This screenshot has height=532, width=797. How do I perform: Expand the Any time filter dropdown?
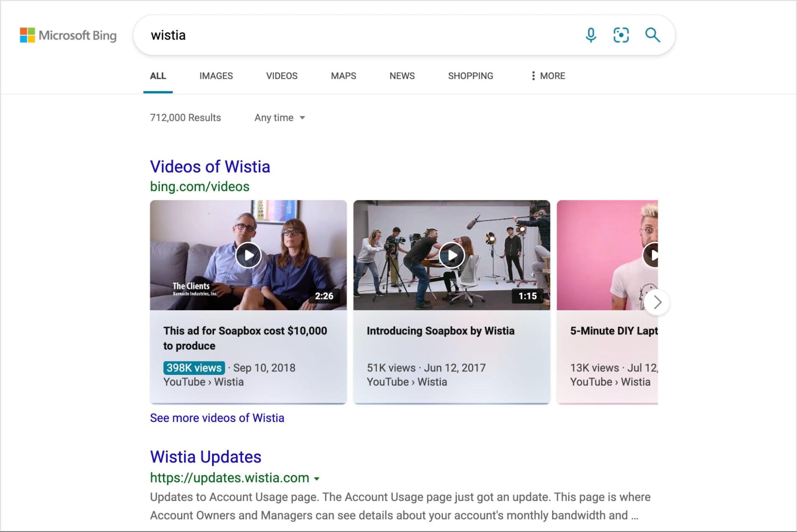pos(280,118)
